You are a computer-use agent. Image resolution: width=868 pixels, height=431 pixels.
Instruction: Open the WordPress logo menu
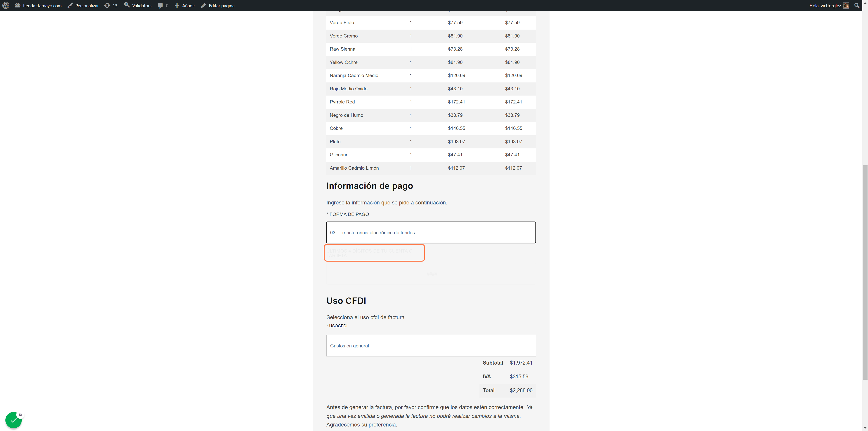6,5
